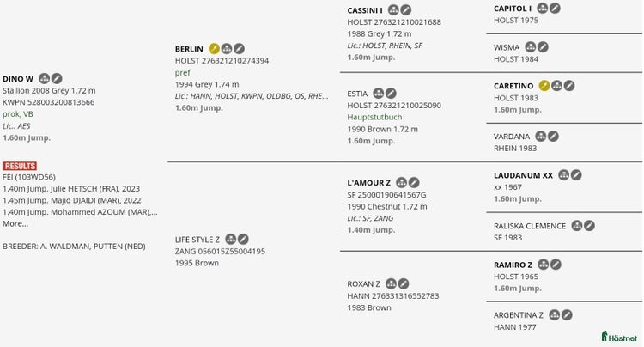Screen dimensions: 644x347
Task: Click the red RESULTS label
Action: tap(20, 166)
